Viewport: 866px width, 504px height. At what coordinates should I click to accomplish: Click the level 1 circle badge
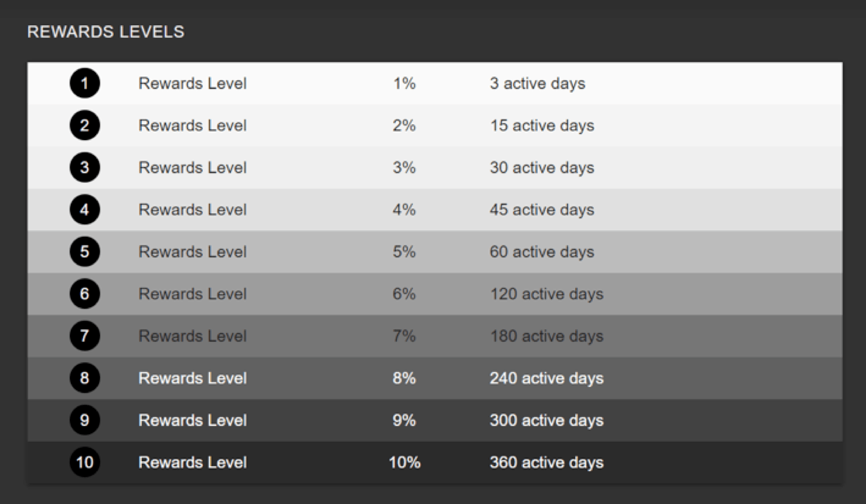point(84,83)
